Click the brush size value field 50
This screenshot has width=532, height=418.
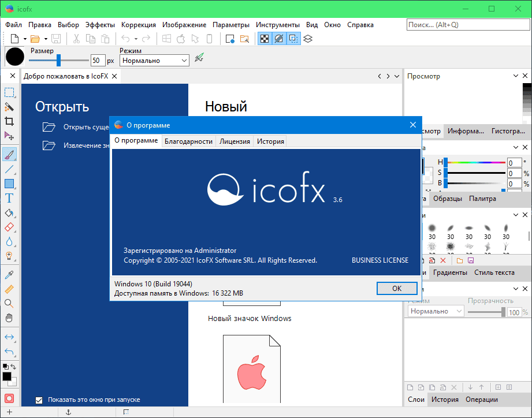tap(98, 61)
